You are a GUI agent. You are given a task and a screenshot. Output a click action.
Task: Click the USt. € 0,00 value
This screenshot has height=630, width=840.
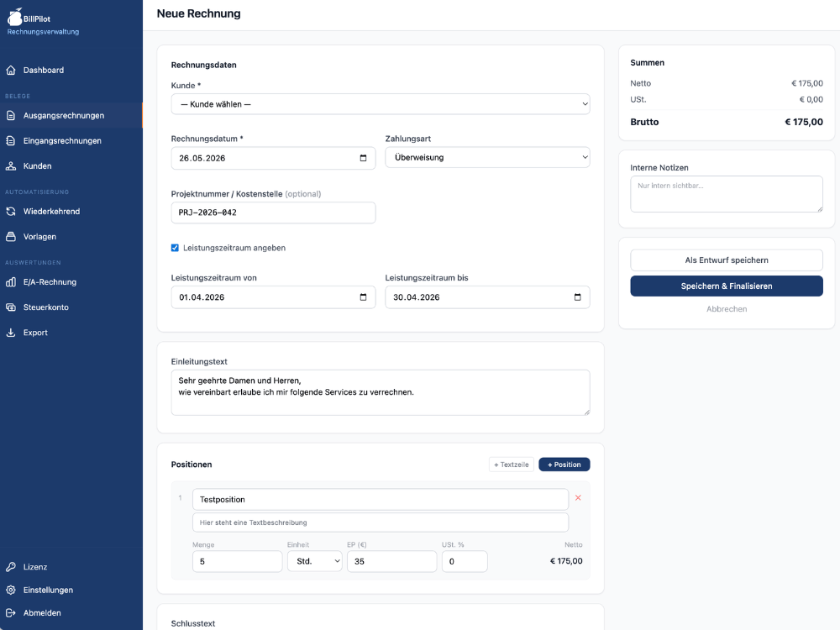tap(811, 100)
